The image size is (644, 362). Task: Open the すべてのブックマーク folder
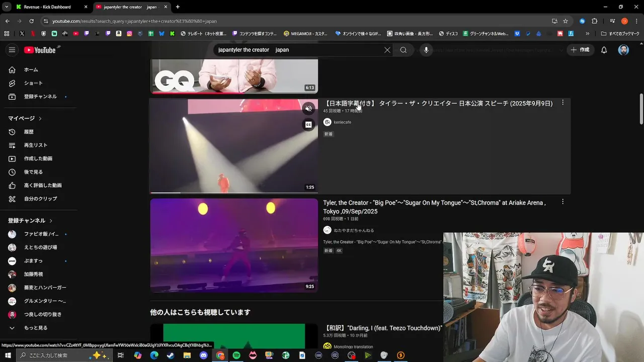point(620,34)
